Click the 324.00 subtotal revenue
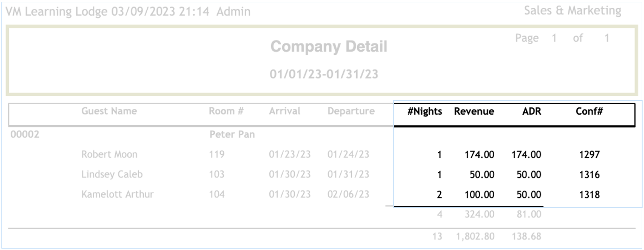Image resolution: width=644 pixels, height=250 pixels. [480, 215]
